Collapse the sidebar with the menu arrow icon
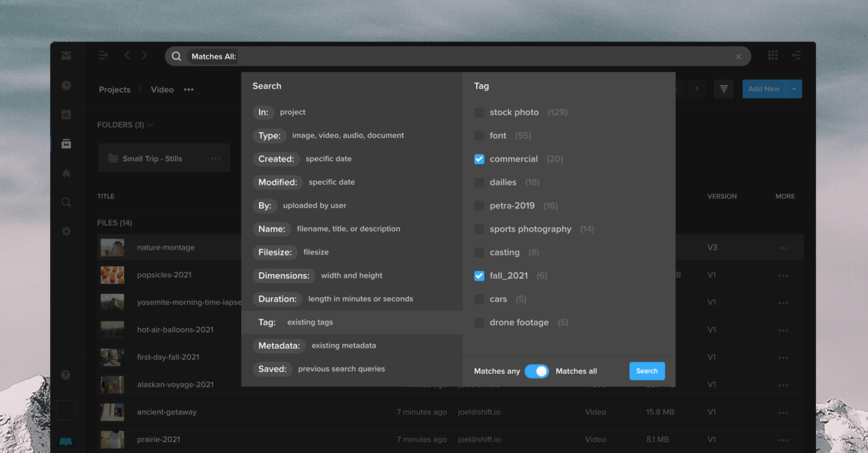This screenshot has width=868, height=453. pos(104,55)
